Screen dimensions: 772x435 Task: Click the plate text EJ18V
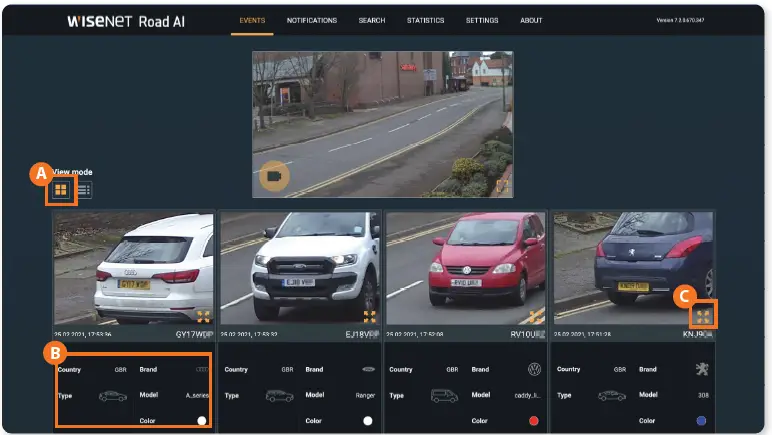click(x=362, y=335)
